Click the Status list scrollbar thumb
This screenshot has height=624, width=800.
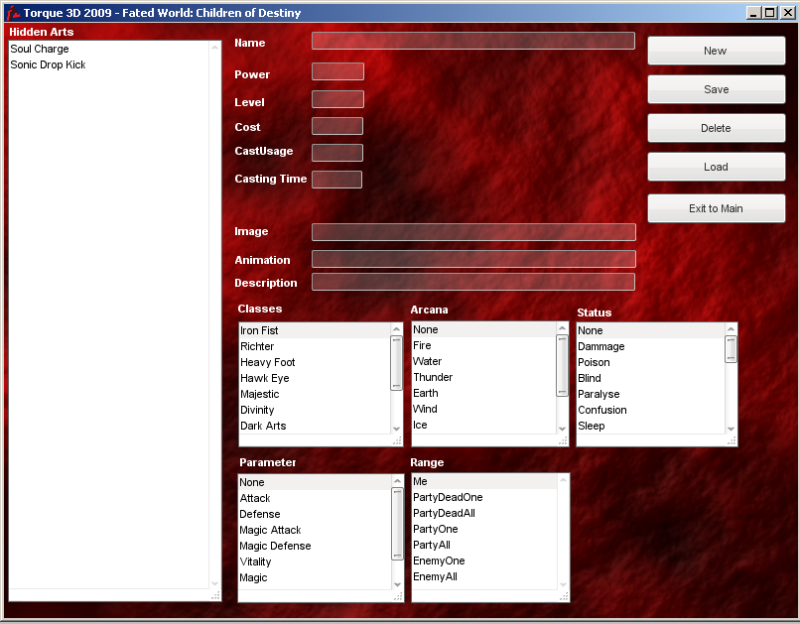tap(731, 348)
